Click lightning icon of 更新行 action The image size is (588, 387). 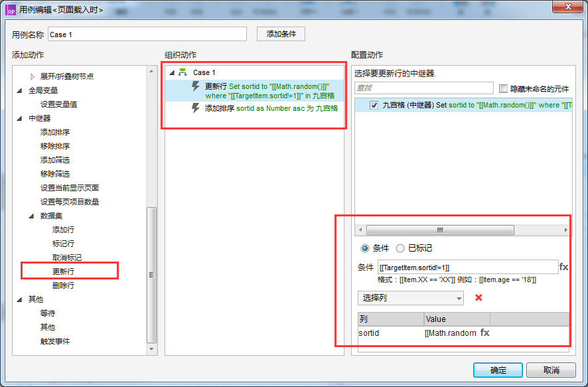(x=195, y=86)
